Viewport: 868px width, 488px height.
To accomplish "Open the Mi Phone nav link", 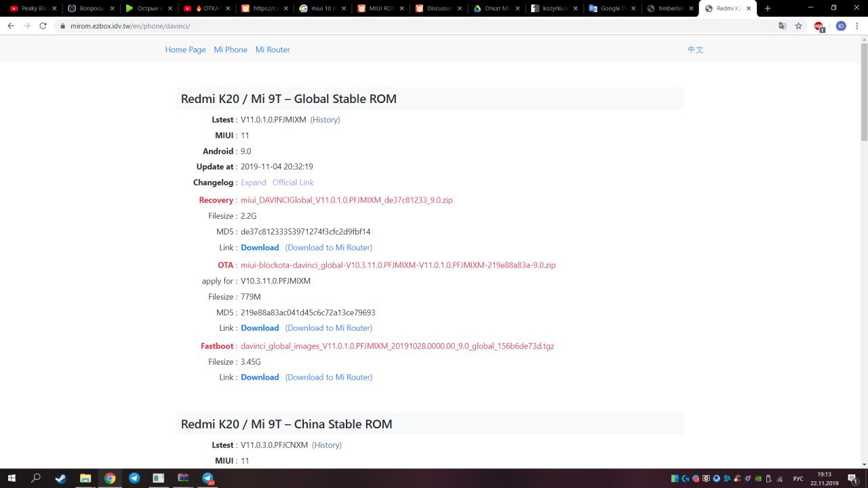I will (x=231, y=49).
